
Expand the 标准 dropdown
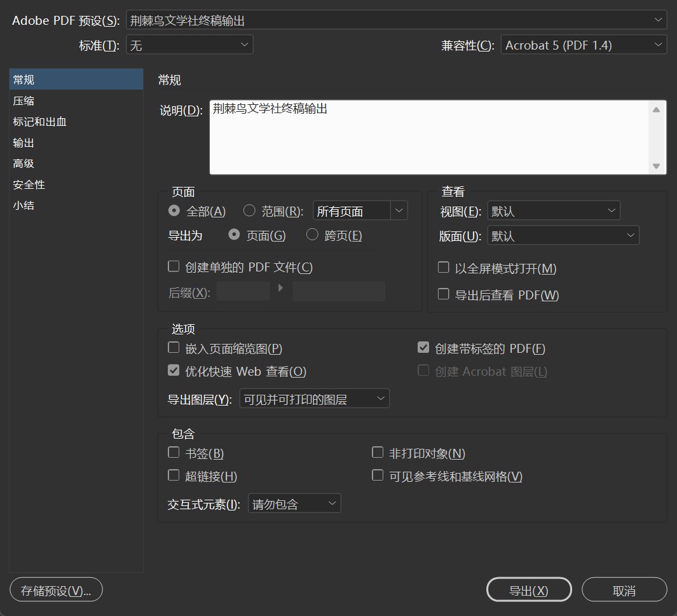pyautogui.click(x=189, y=44)
